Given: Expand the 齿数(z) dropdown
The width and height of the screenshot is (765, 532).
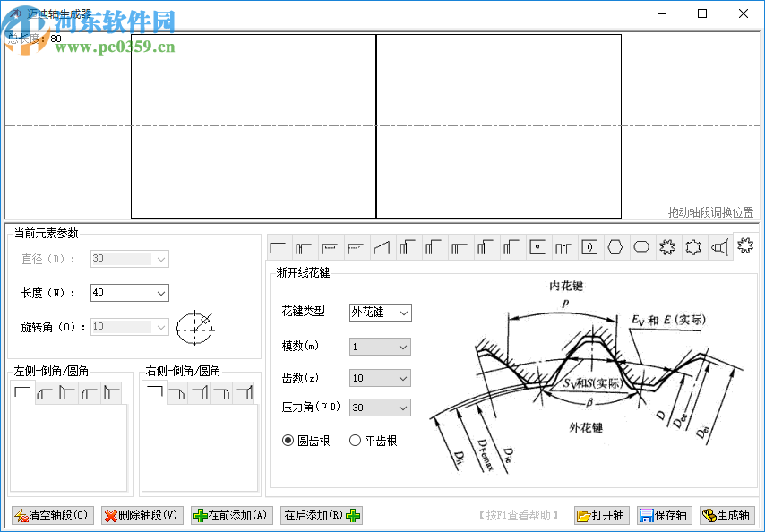Looking at the screenshot, I should (379, 377).
